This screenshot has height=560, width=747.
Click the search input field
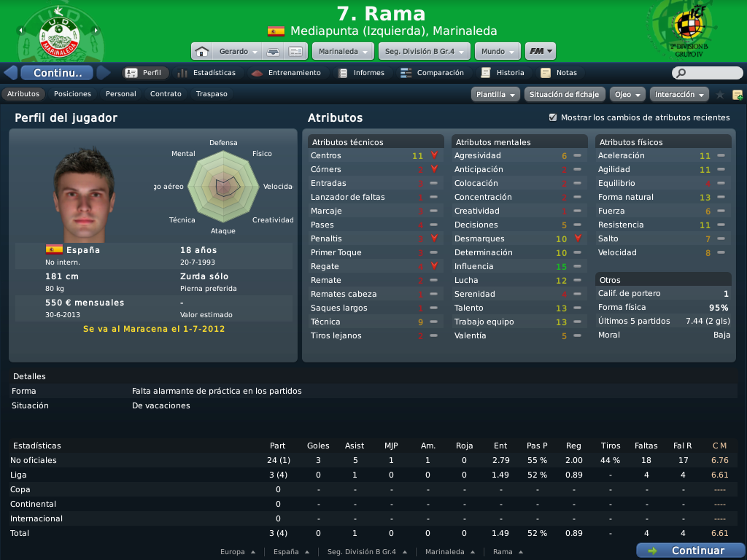tap(708, 73)
